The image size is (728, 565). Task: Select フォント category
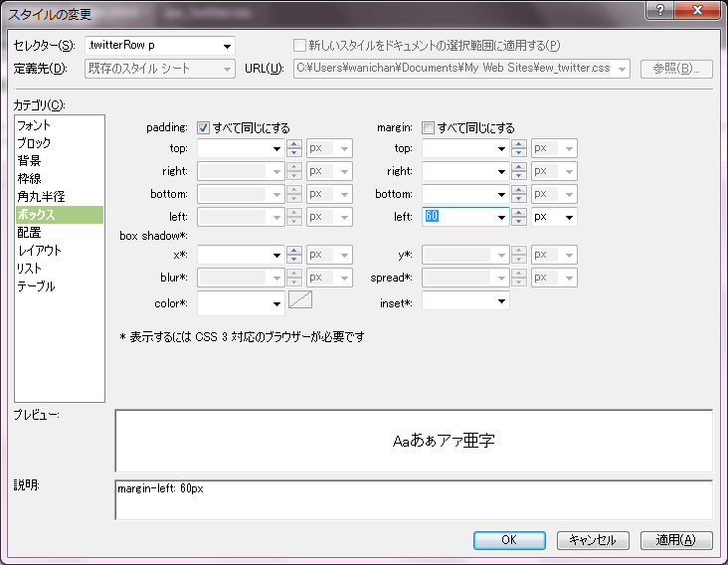point(60,125)
